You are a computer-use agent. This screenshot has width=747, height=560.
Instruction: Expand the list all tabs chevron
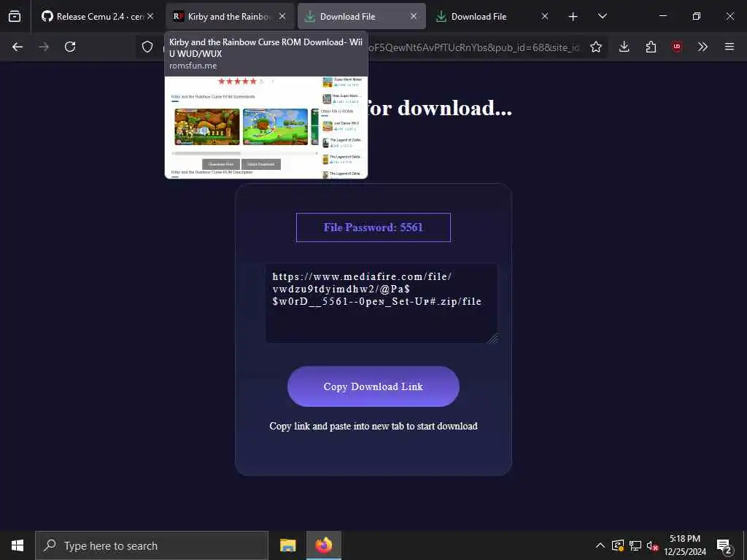tap(602, 16)
